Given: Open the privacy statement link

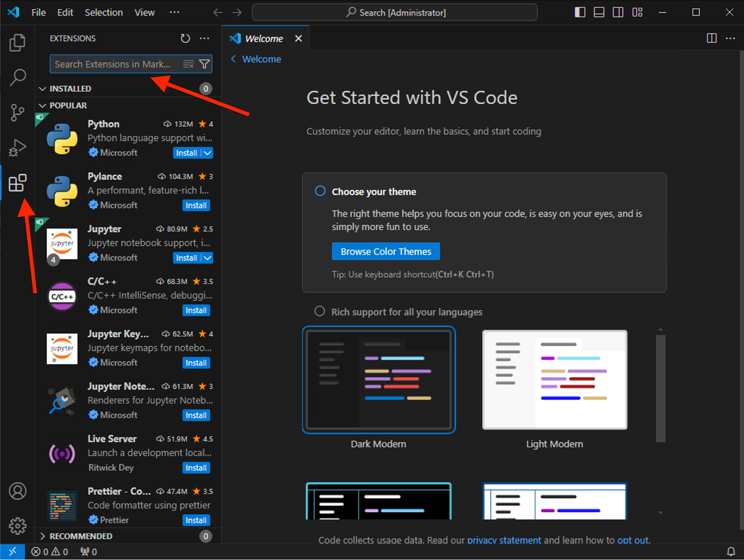Looking at the screenshot, I should [x=504, y=540].
